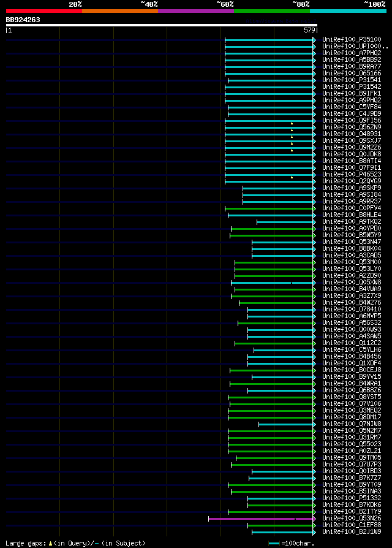Open hit UniRef100_P31541
The image size is (392, 548).
352,80
